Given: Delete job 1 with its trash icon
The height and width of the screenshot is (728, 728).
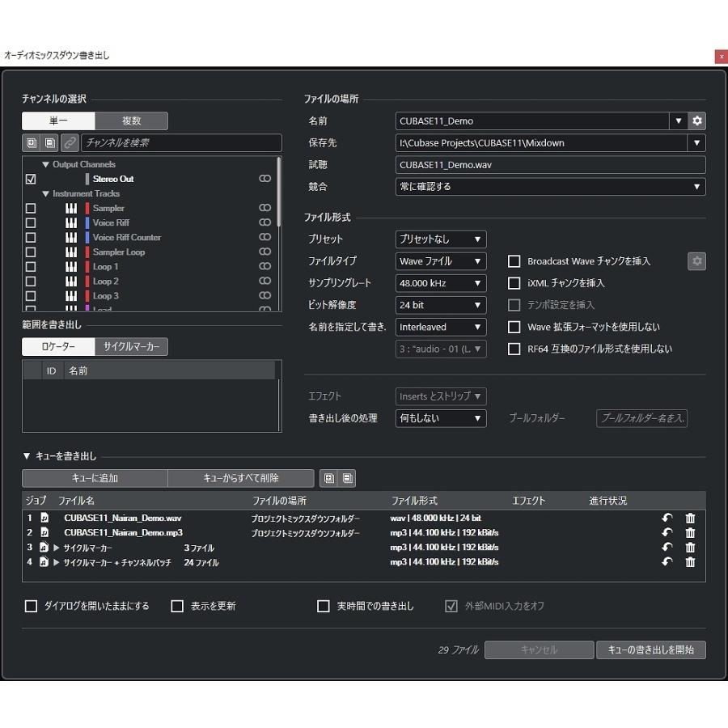Looking at the screenshot, I should coord(690,518).
